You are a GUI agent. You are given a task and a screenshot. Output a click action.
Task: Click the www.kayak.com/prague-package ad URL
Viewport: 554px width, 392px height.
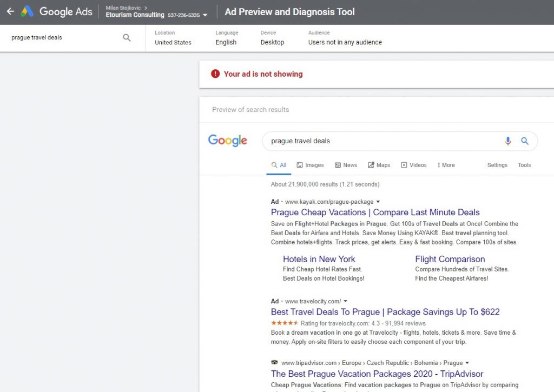[329, 202]
